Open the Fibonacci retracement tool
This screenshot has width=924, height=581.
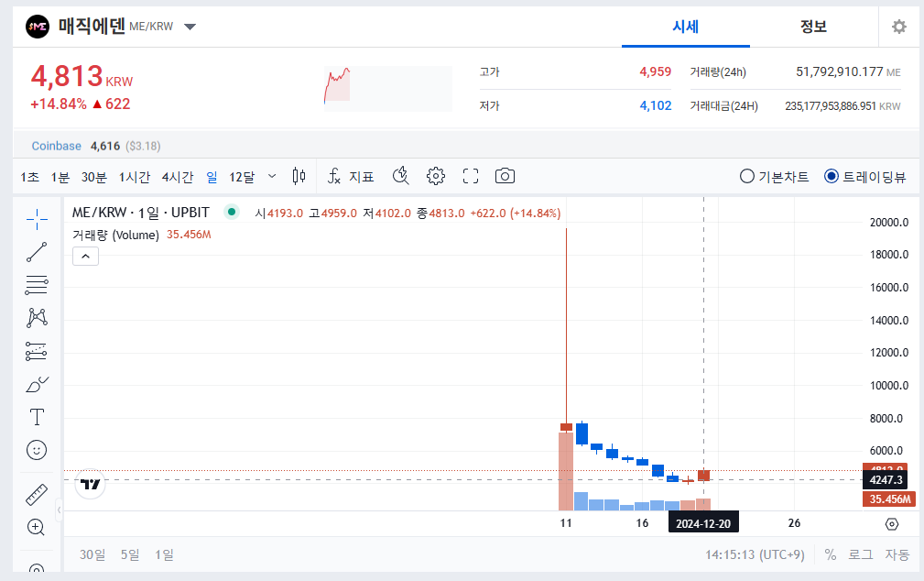[37, 285]
